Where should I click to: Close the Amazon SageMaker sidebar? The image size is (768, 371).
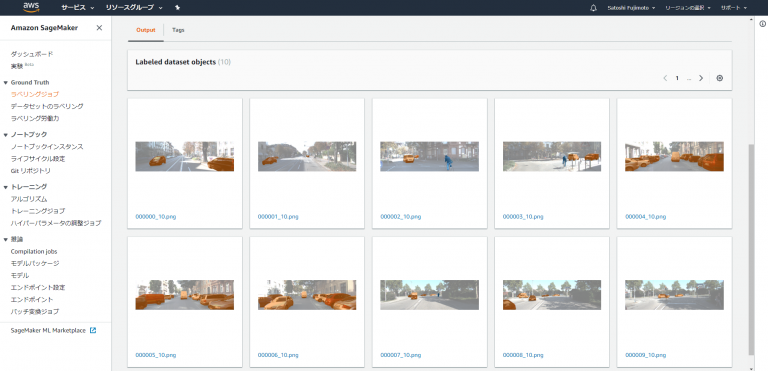(x=99, y=28)
